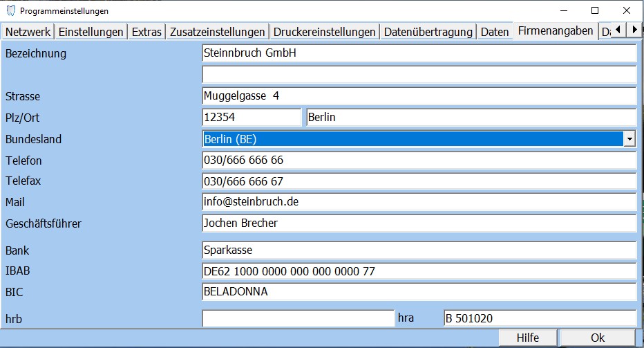Open the Netzwerk tab

28,32
